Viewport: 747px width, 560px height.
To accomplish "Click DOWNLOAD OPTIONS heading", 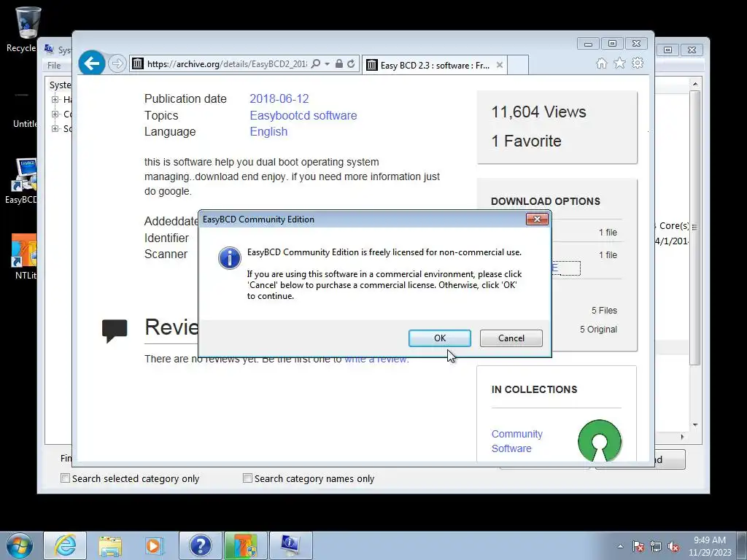I will tap(546, 201).
